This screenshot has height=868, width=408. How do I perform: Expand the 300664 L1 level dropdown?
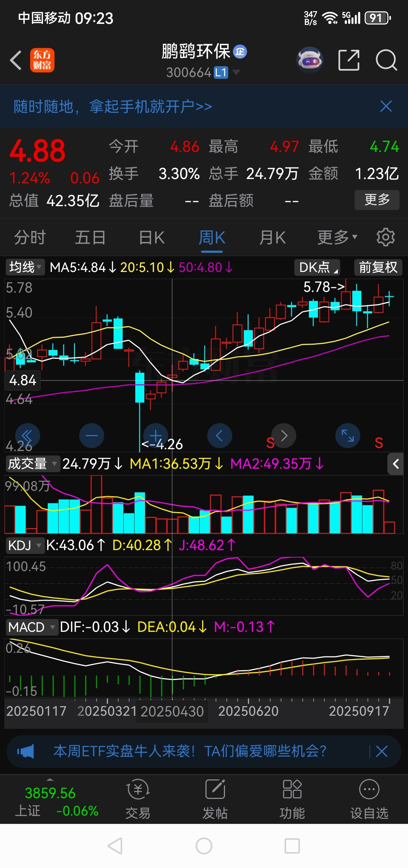point(236,72)
